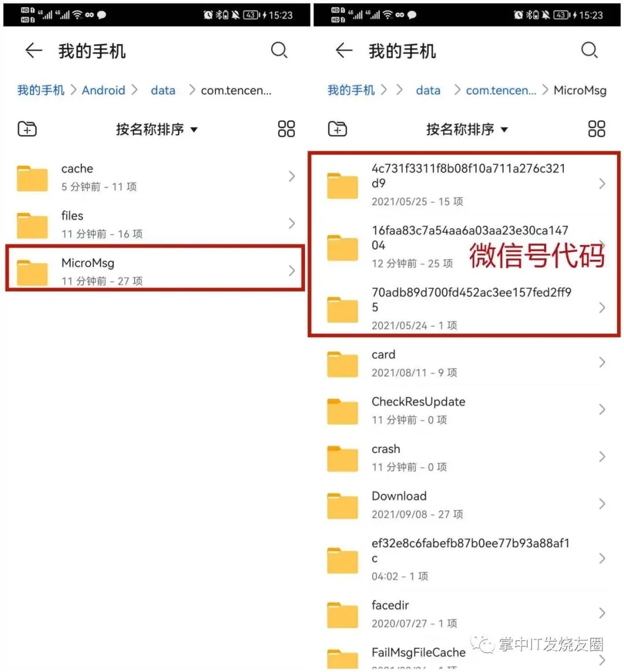Create new folder in MicroMsg directory
The height and width of the screenshot is (672, 624).
point(337,129)
